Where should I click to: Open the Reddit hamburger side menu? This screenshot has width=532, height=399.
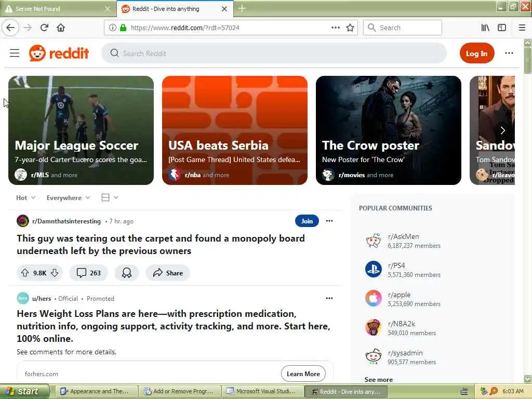(x=14, y=53)
